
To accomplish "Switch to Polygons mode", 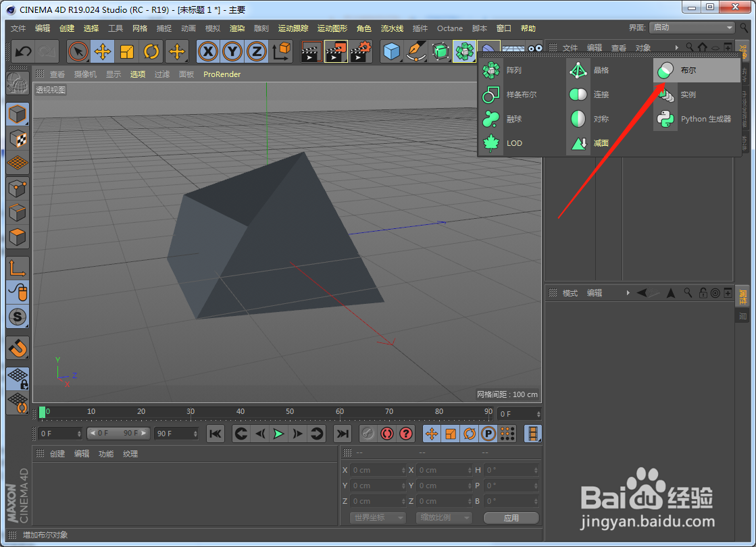I will coord(18,237).
